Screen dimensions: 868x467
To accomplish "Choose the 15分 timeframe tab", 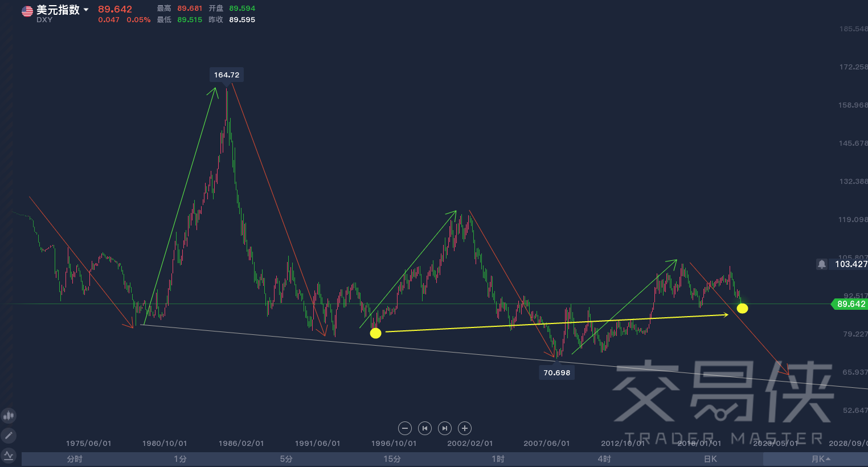I will pyautogui.click(x=392, y=459).
